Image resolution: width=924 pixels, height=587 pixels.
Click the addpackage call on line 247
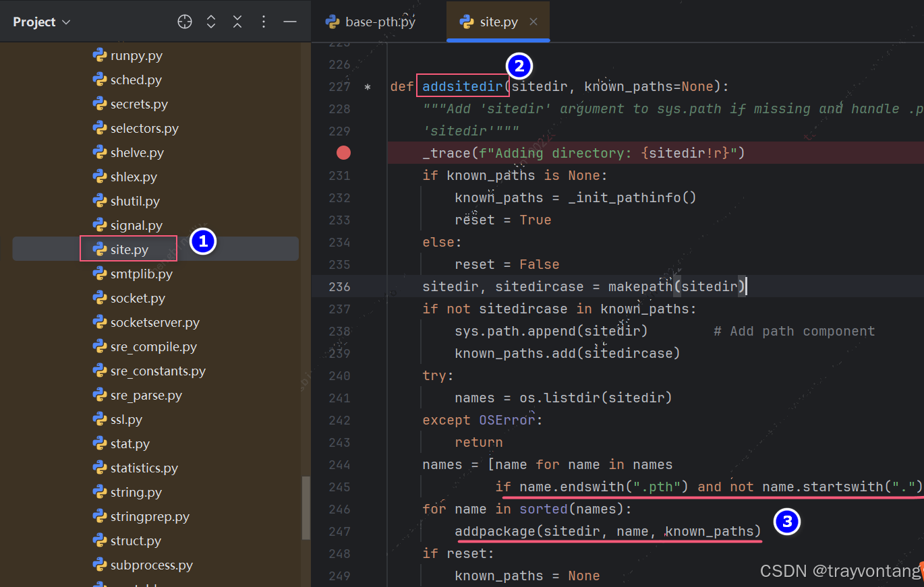coord(608,531)
